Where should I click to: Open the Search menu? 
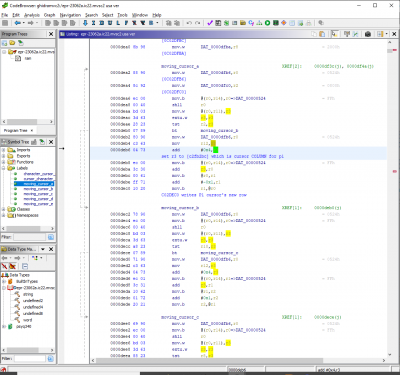click(x=91, y=15)
